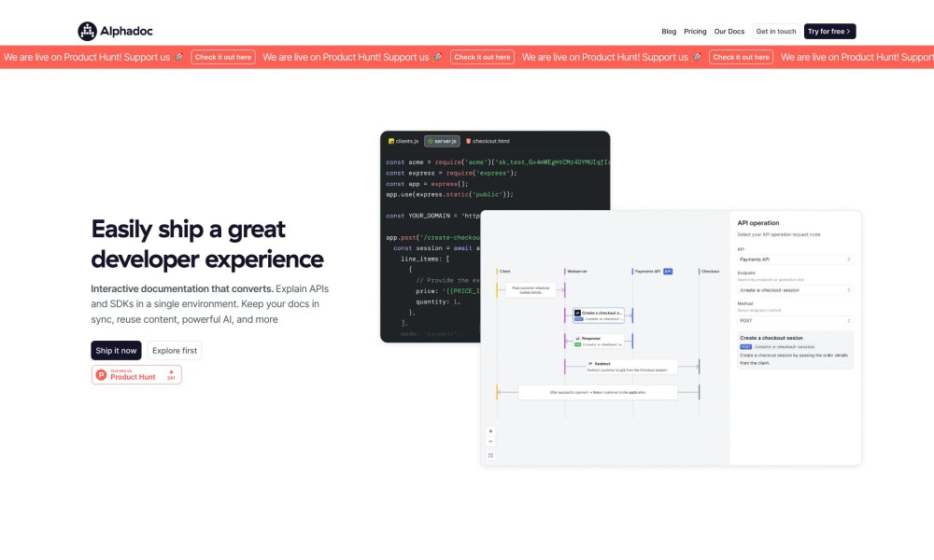Screen dimensions: 934x560
Task: Click the Product Hunt upvote triangle
Action: (x=172, y=372)
